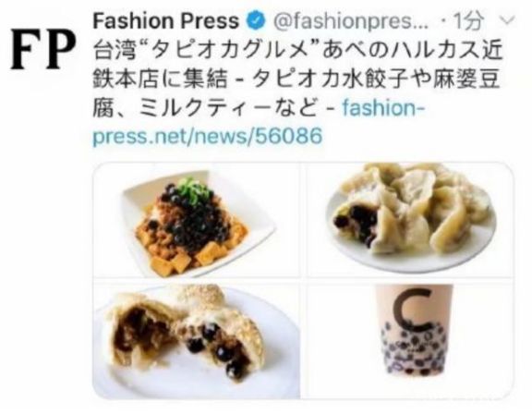The image size is (532, 414).
Task: Click the tapioca pearls inside the cup
Action: pyautogui.click(x=414, y=351)
